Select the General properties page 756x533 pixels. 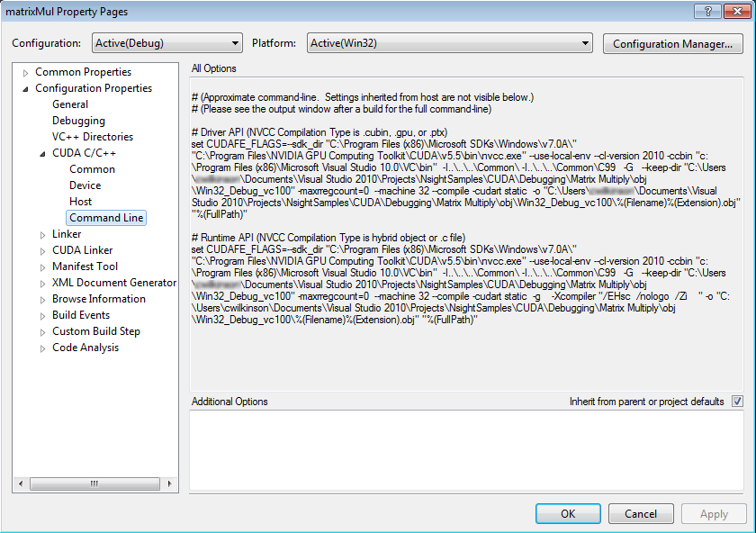coord(69,104)
